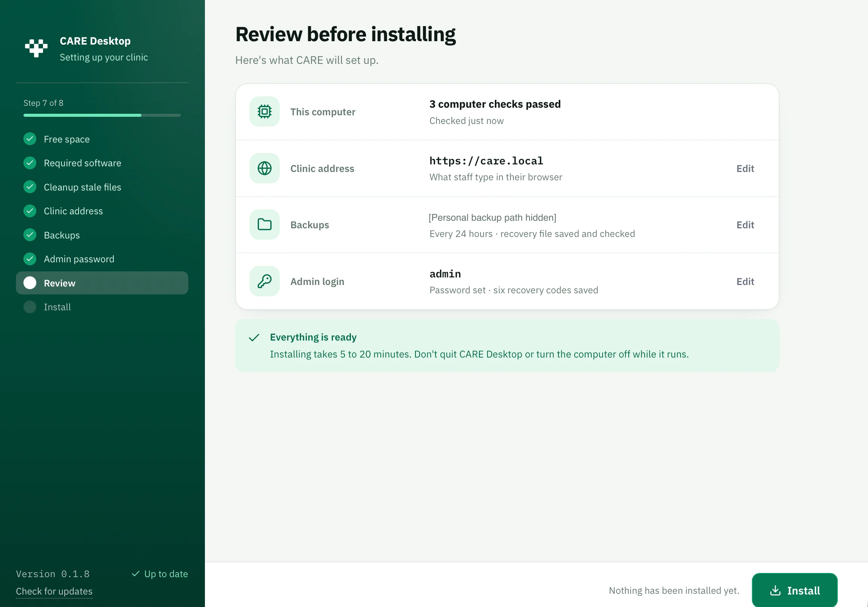Click the 'Checked just now' text

(x=467, y=121)
